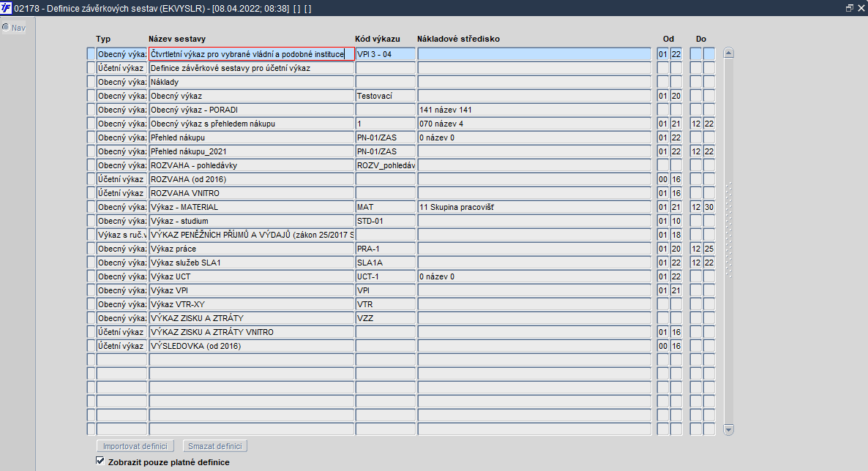Click the Přehled nákupu_2021 name cell
Viewport: 868px width, 471px height.
(251, 151)
